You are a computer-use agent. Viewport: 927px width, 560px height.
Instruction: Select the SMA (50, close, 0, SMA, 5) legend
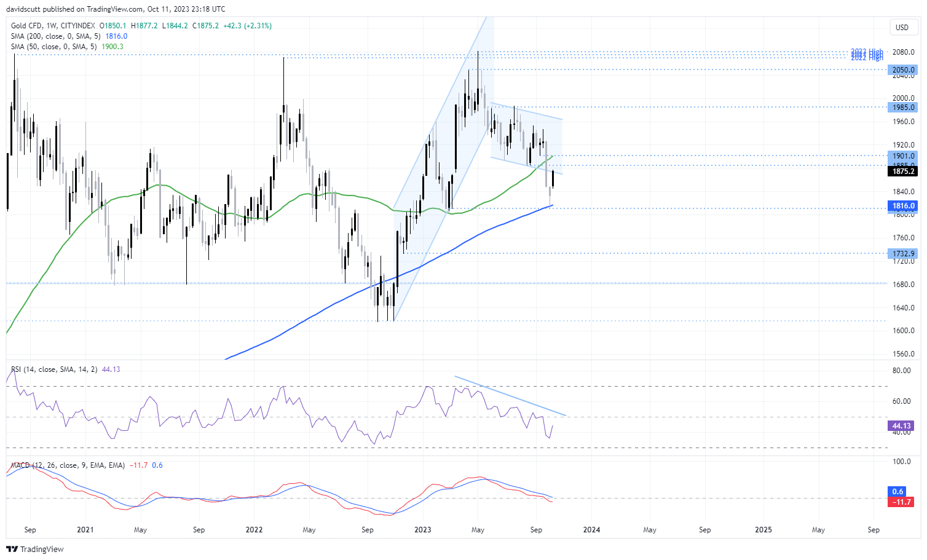point(54,47)
